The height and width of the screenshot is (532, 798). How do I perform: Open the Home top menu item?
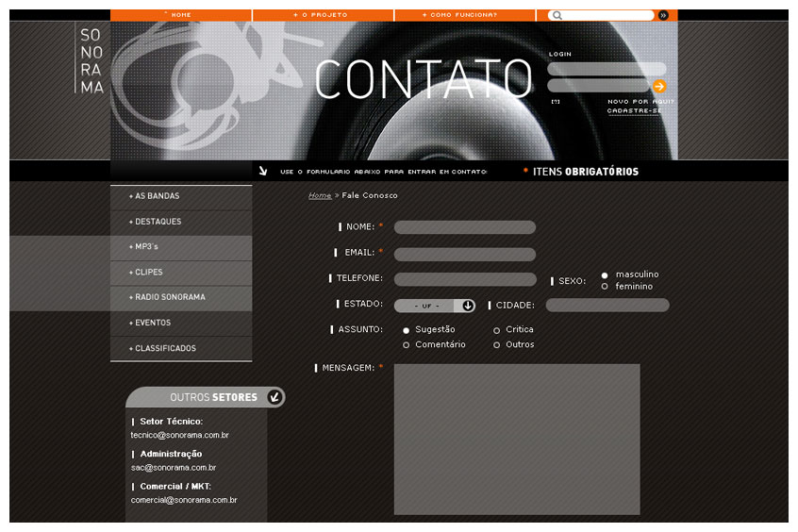[x=181, y=15]
